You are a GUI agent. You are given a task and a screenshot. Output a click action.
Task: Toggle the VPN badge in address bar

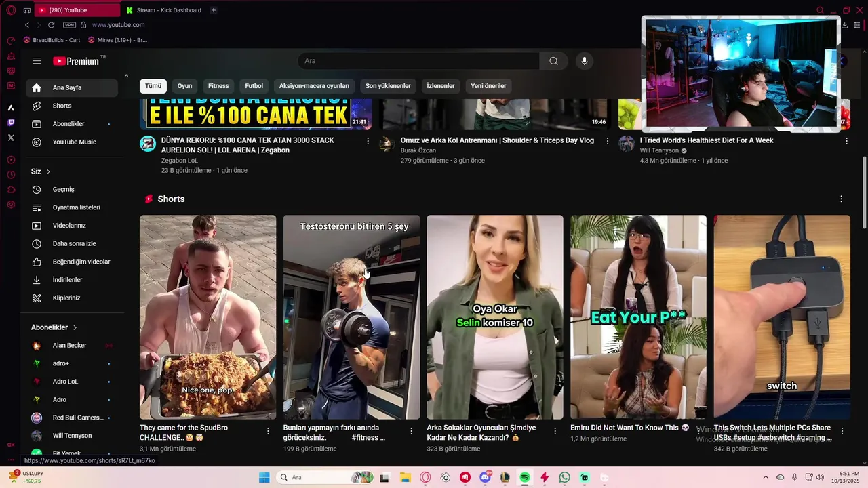click(x=69, y=25)
